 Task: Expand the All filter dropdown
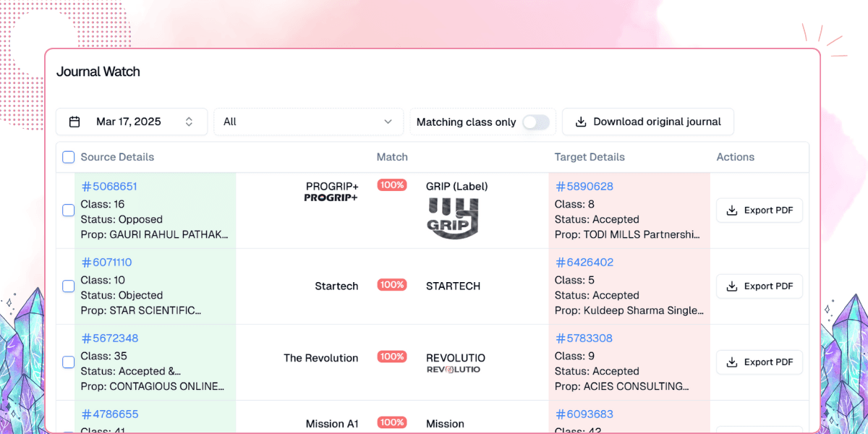point(308,122)
